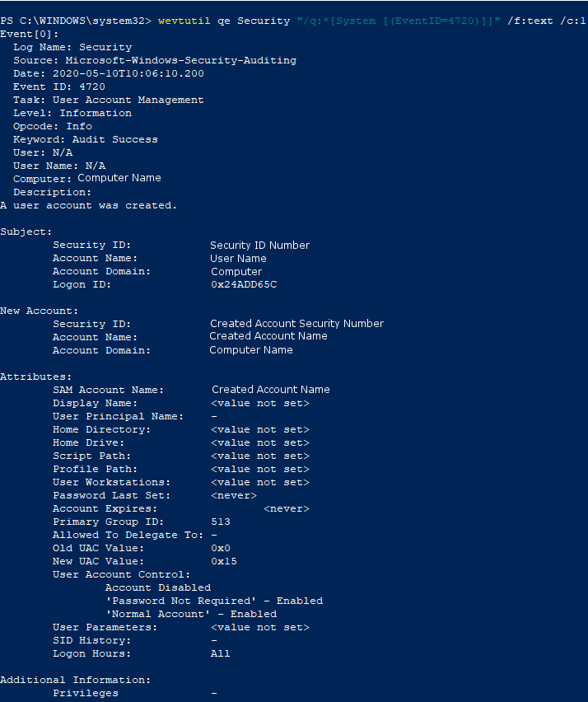Image resolution: width=588 pixels, height=702 pixels.
Task: Click the Primary Group ID value 513
Action: point(221,522)
